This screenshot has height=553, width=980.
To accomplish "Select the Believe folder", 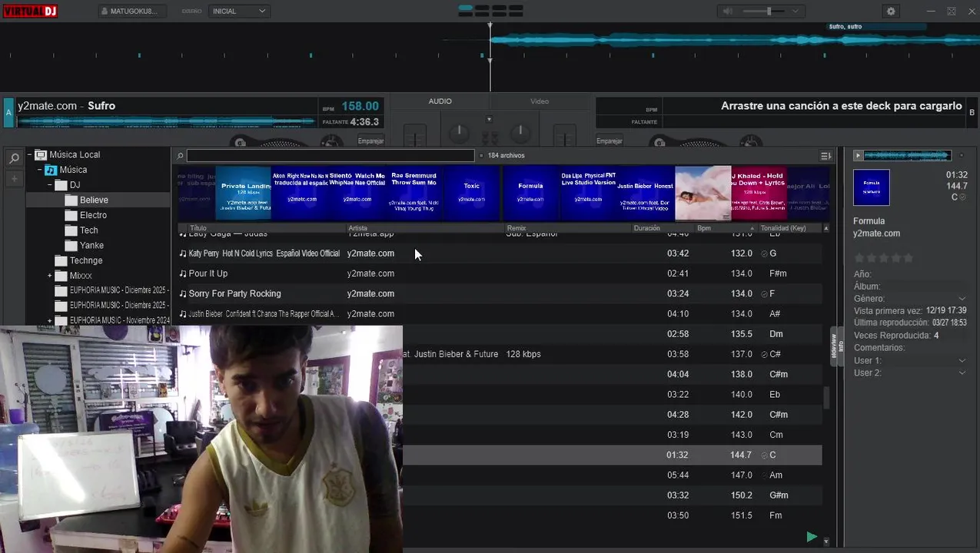I will (x=94, y=200).
